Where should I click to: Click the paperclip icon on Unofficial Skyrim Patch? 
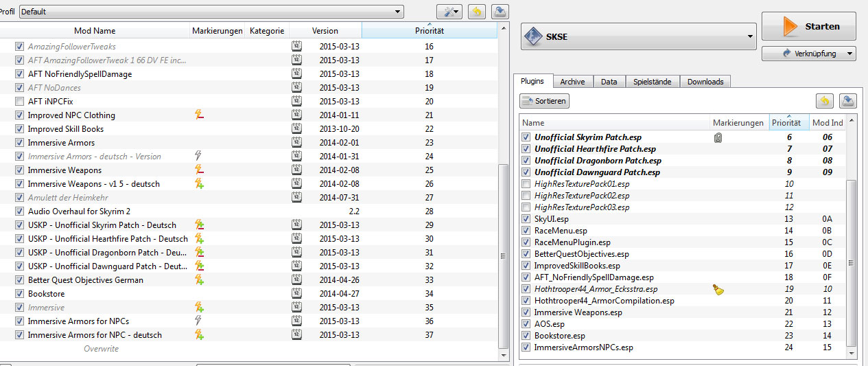click(718, 137)
